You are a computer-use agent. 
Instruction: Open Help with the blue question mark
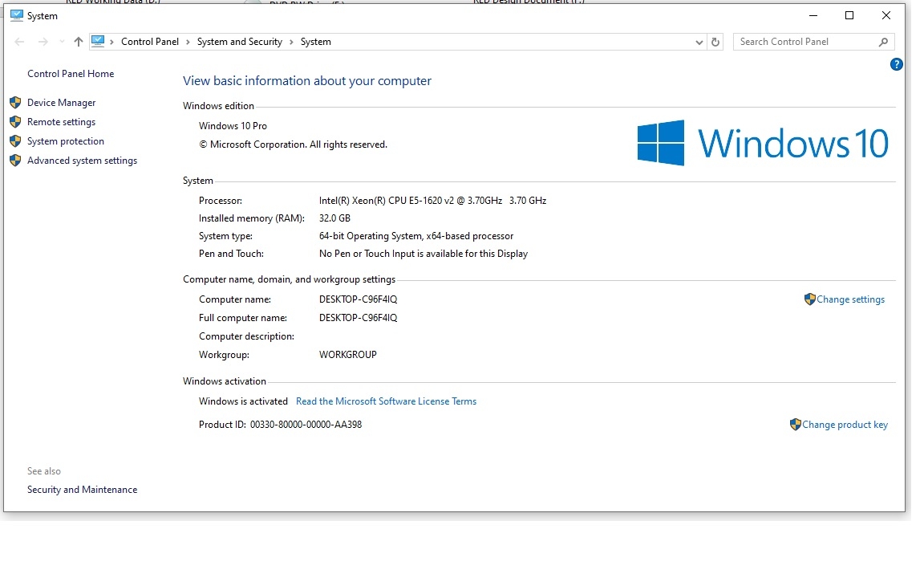point(897,64)
